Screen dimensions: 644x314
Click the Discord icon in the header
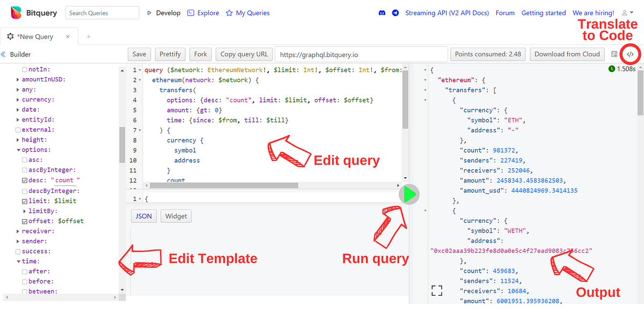coord(382,13)
